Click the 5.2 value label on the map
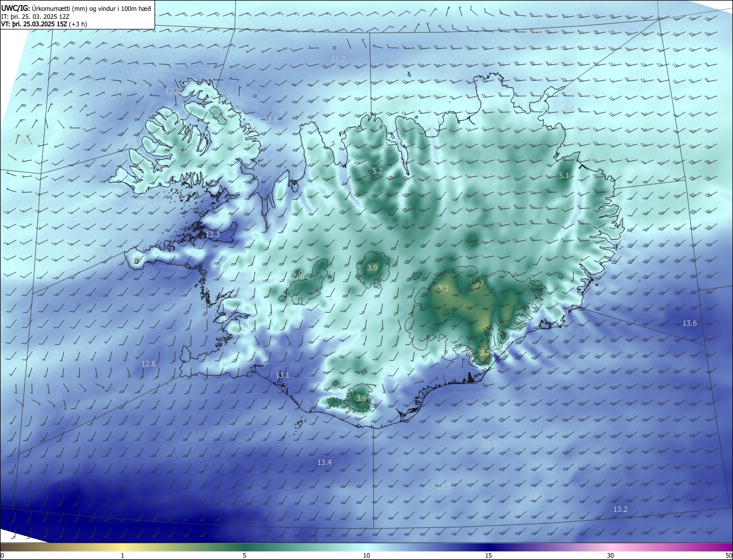 point(377,171)
